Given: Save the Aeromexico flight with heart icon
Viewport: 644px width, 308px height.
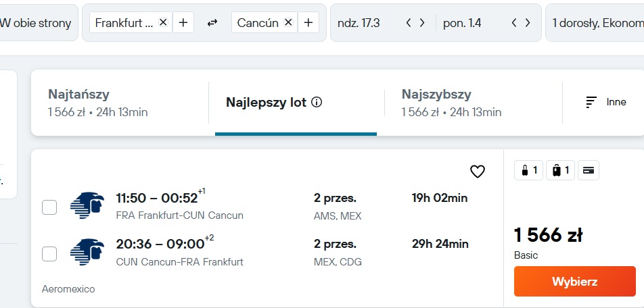Looking at the screenshot, I should pyautogui.click(x=478, y=172).
